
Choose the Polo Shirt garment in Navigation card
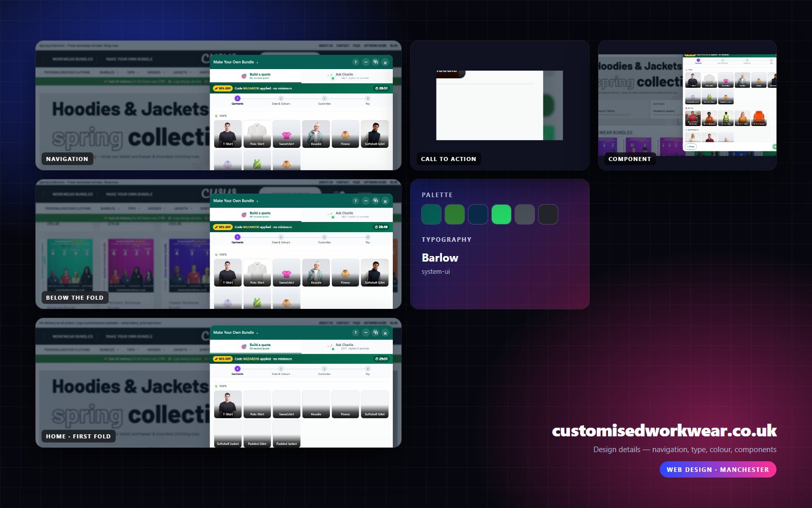[x=257, y=134]
